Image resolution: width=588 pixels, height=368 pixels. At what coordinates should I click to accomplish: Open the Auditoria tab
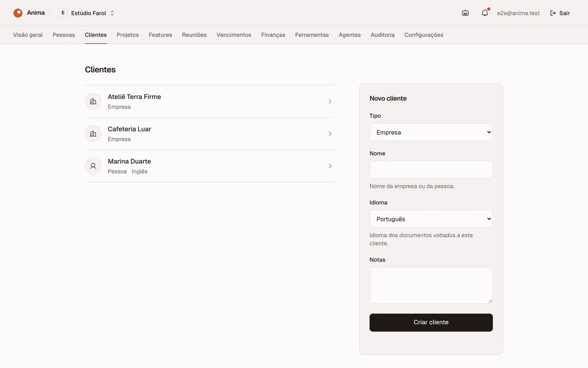click(x=383, y=35)
